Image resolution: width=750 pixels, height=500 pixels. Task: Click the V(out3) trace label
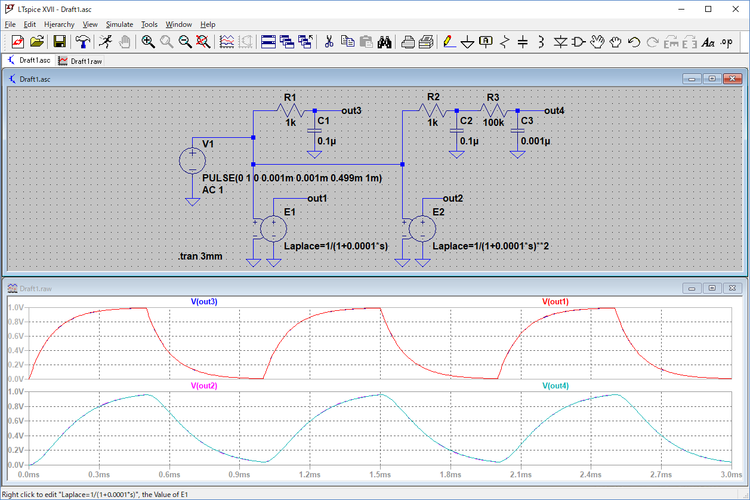[204, 301]
